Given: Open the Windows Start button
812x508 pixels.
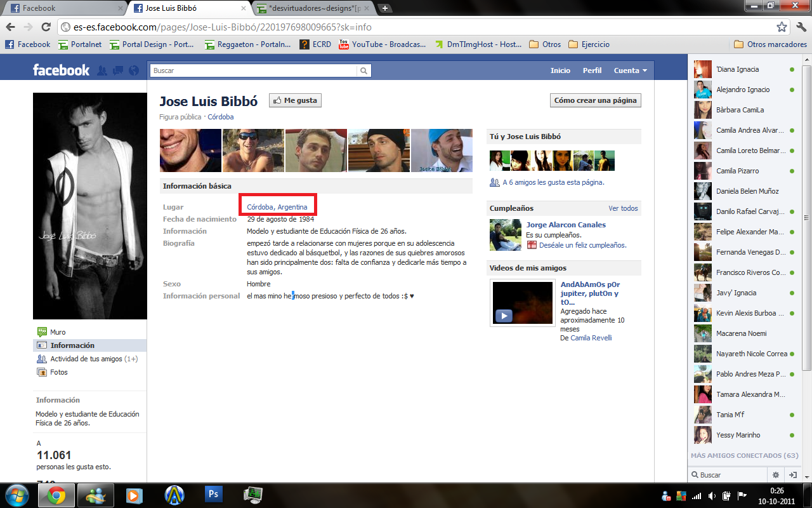Looking at the screenshot, I should [16, 495].
